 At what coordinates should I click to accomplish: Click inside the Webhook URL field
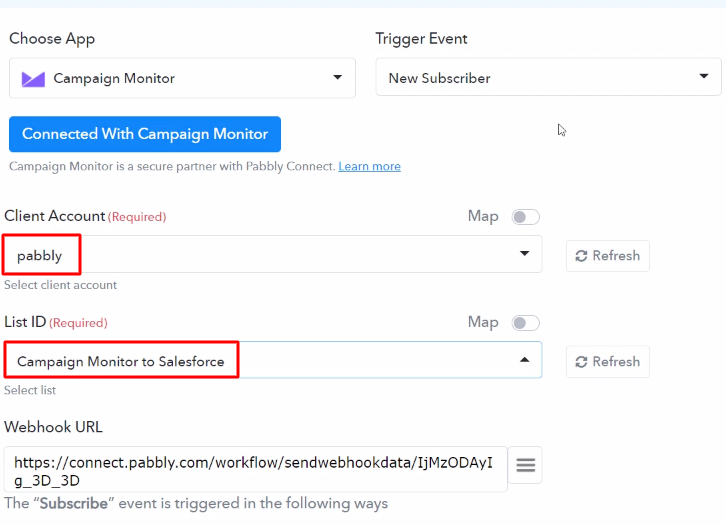click(256, 469)
